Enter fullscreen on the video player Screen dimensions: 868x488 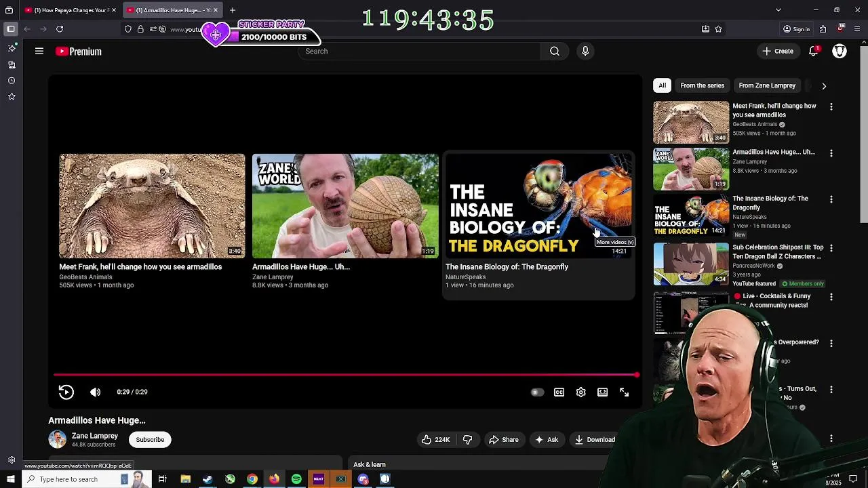(624, 392)
